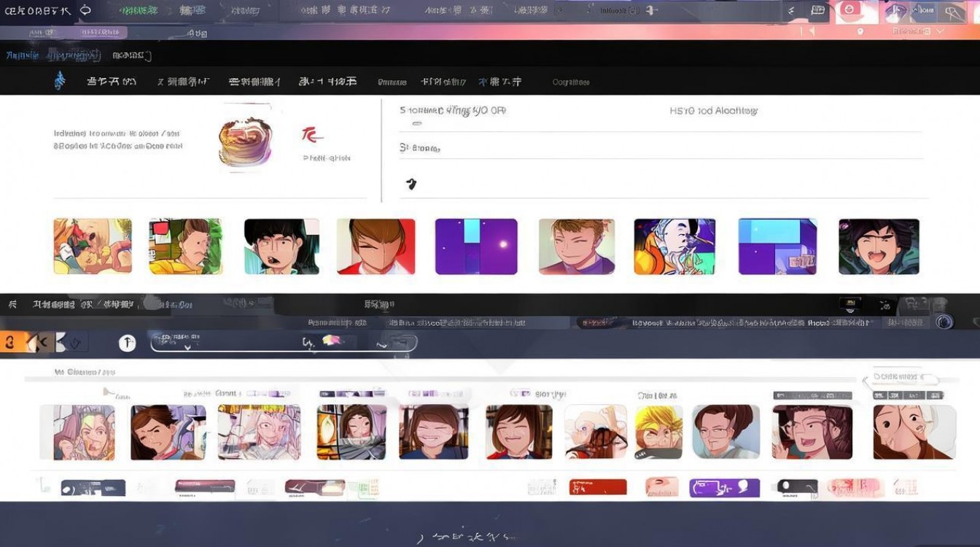Click the red stylized logo beside cake image
This screenshot has width=980, height=547.
click(x=312, y=135)
